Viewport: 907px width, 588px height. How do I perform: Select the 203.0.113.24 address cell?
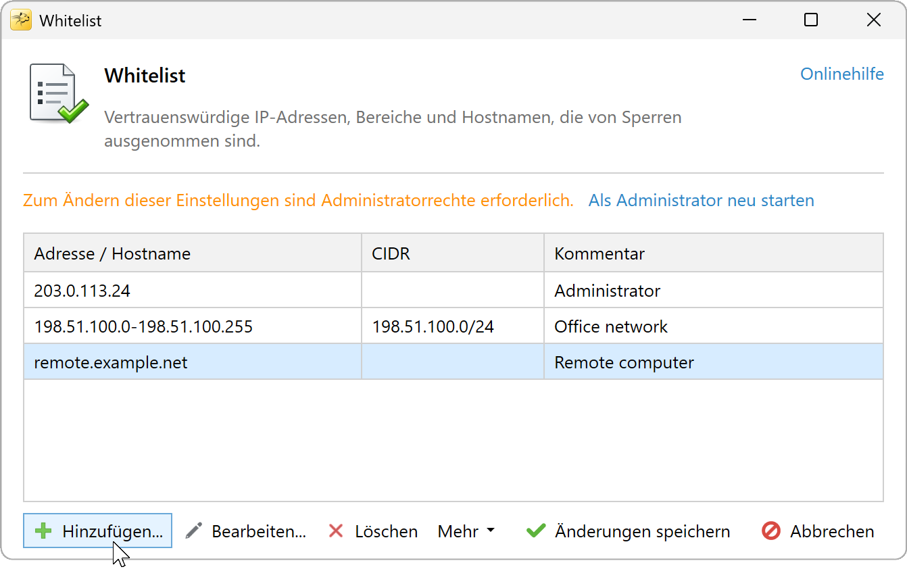(193, 291)
